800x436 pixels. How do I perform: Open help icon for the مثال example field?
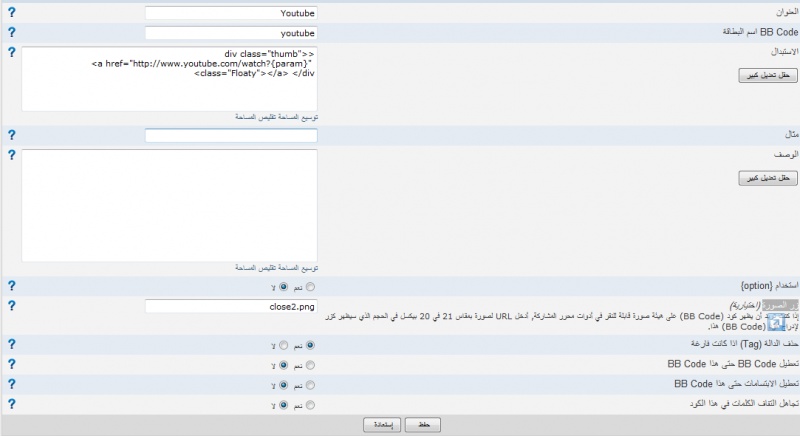coord(12,135)
